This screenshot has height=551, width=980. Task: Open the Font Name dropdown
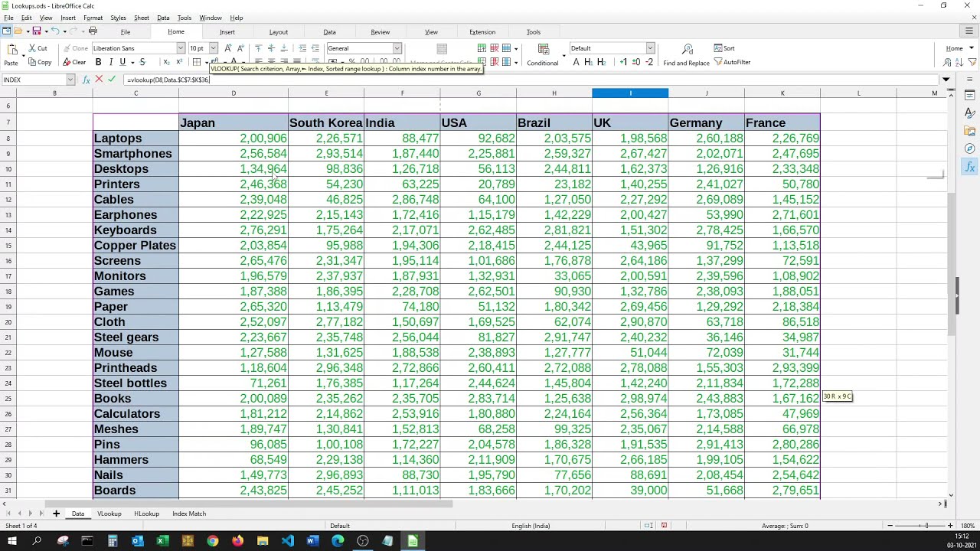[180, 48]
